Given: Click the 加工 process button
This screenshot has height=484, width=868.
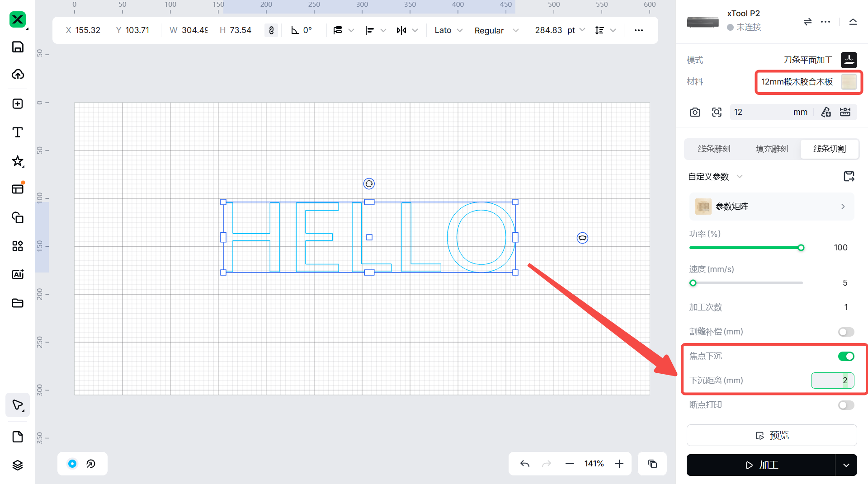Looking at the screenshot, I should click(x=761, y=465).
